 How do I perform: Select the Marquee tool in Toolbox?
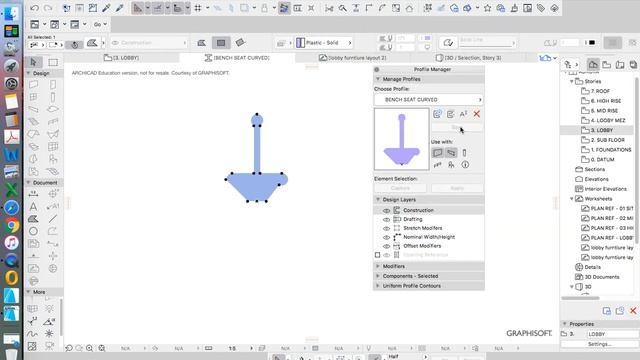coord(53,62)
